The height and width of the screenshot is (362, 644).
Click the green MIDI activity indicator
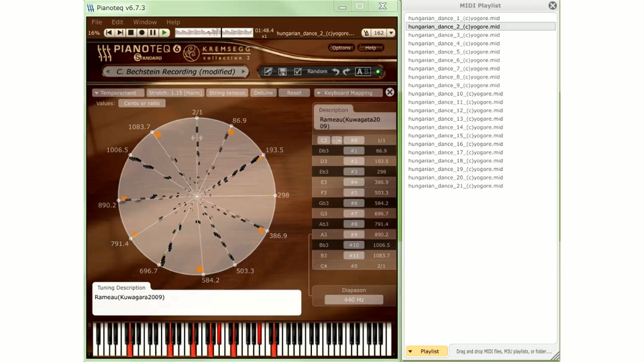coord(378,72)
